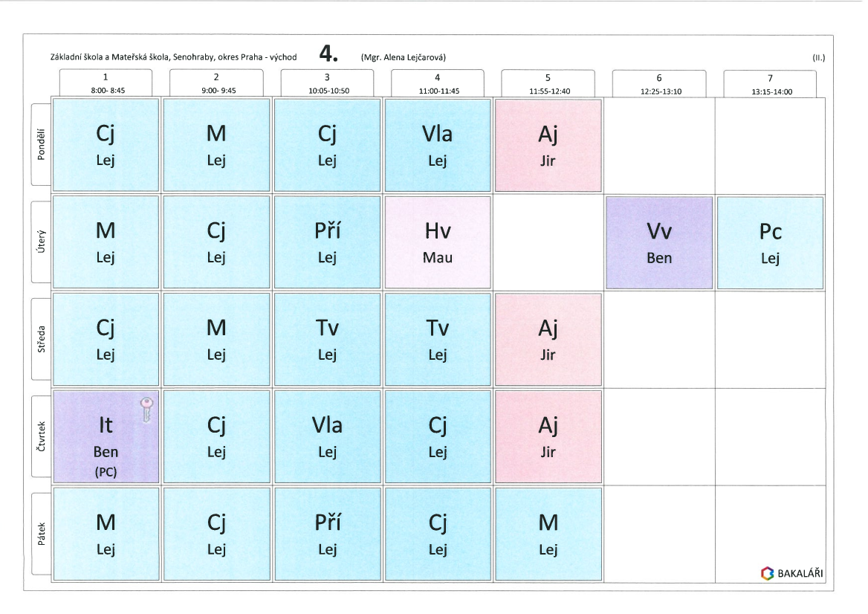This screenshot has height=614, width=868.
Task: Click the Monday pink Aj Jir cell
Action: click(548, 146)
